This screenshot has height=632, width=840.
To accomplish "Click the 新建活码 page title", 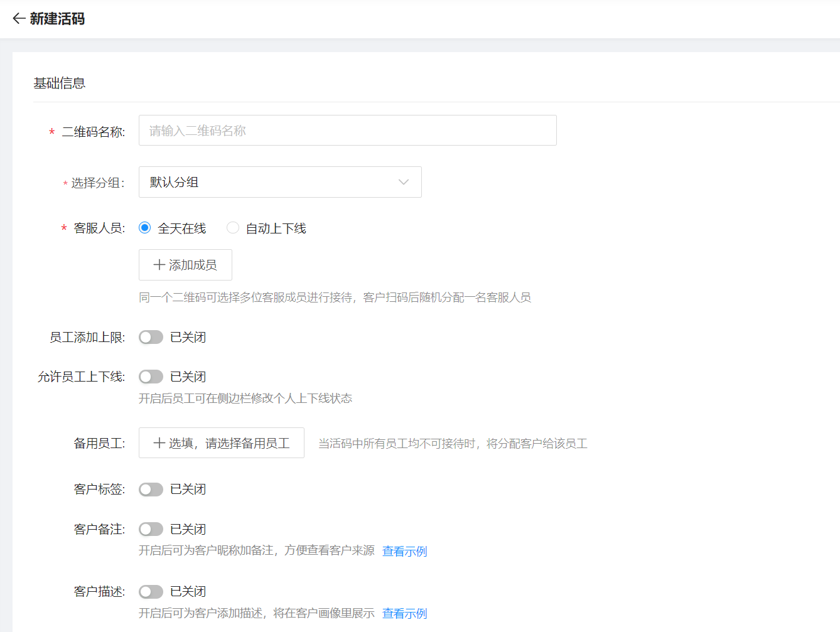I will point(57,19).
